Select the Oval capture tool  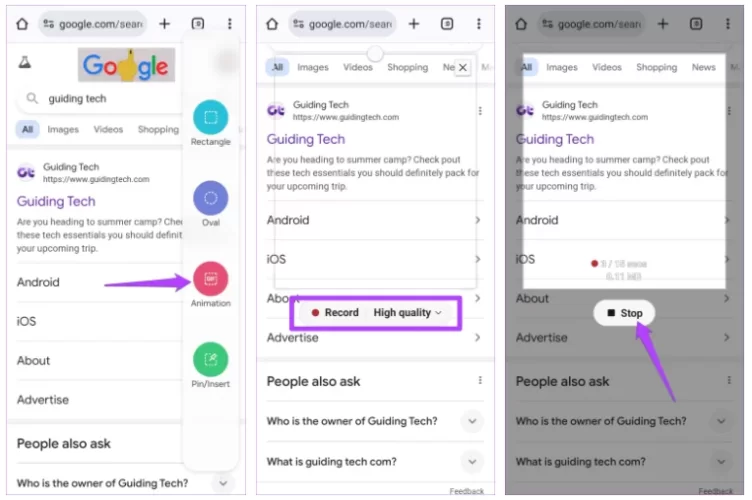[x=210, y=198]
